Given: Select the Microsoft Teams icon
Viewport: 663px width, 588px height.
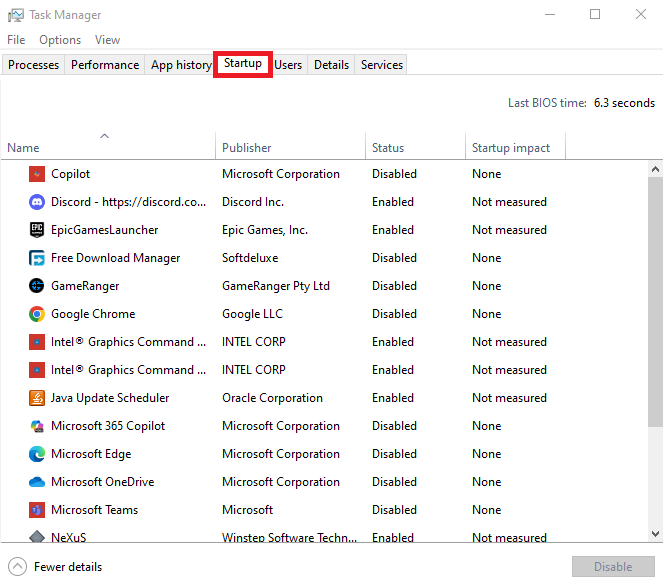Looking at the screenshot, I should [37, 510].
